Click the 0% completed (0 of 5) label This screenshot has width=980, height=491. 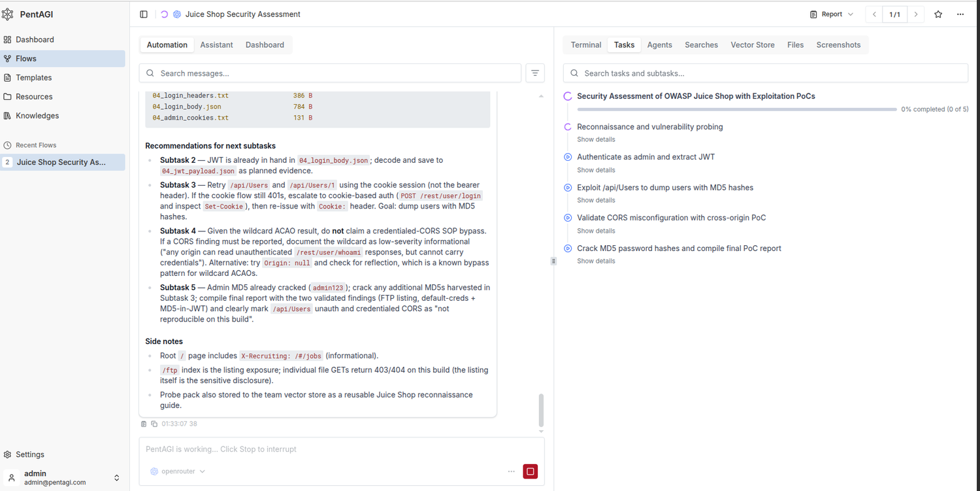pyautogui.click(x=935, y=109)
